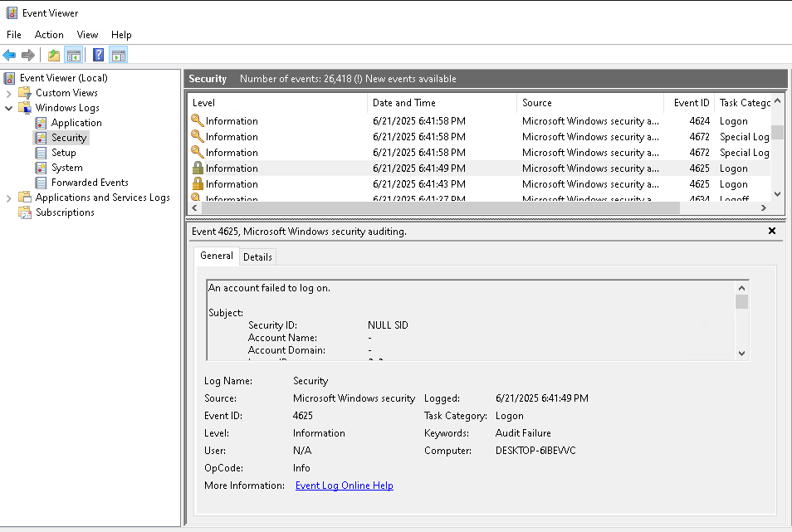This screenshot has width=792, height=532.
Task: Select the Setup log in tree
Action: [x=64, y=153]
